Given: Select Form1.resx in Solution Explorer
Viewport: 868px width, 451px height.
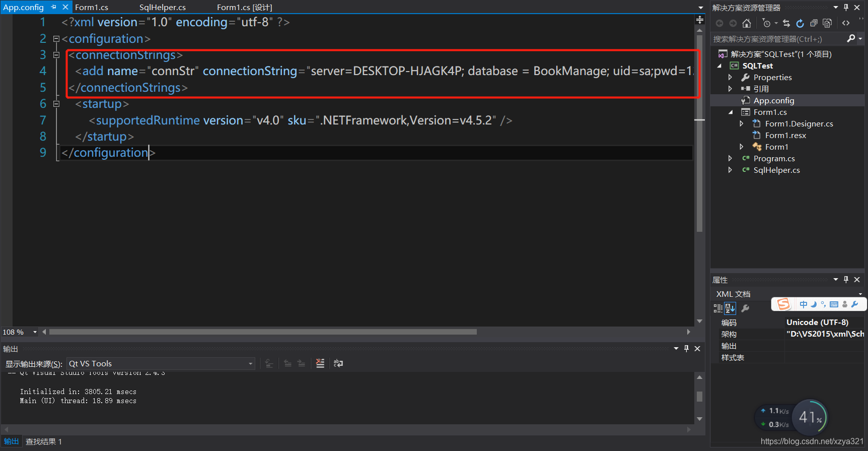Looking at the screenshot, I should (x=785, y=135).
